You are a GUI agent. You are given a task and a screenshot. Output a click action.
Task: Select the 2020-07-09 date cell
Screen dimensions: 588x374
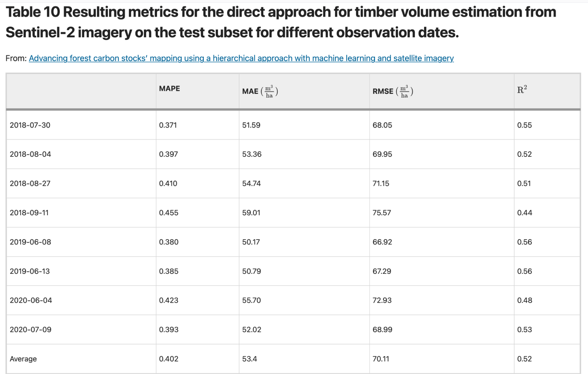pyautogui.click(x=31, y=329)
